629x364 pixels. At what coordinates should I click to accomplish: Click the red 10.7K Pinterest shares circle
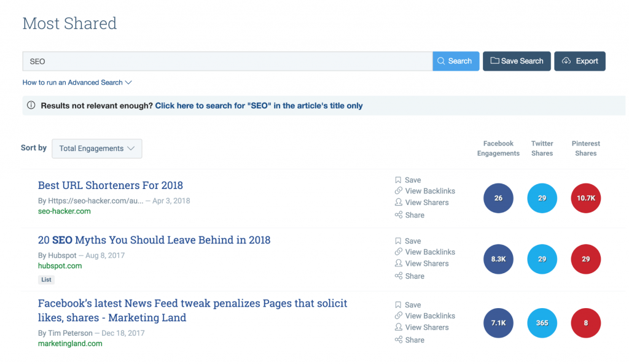[585, 198]
